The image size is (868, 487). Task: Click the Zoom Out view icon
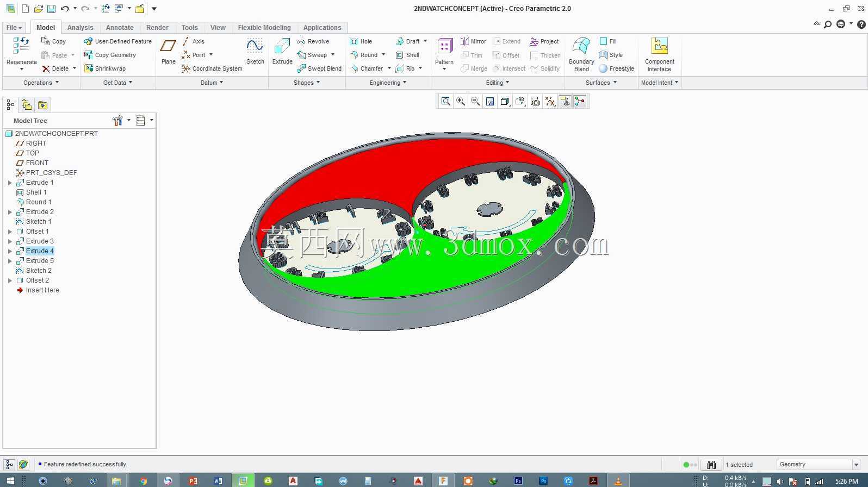(475, 101)
